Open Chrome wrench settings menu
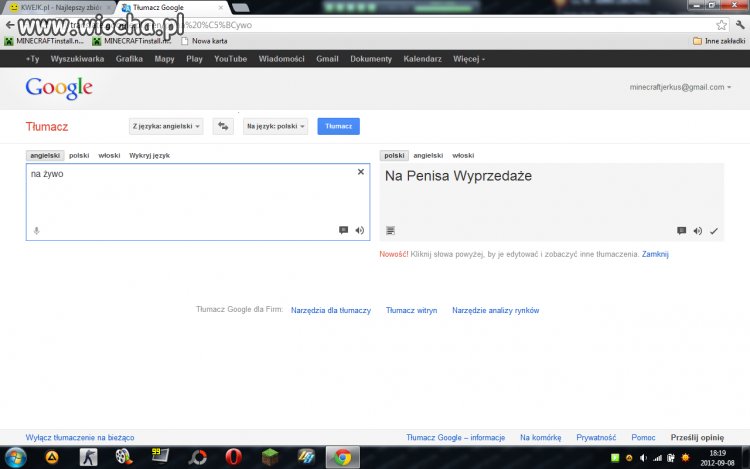 tap(740, 25)
